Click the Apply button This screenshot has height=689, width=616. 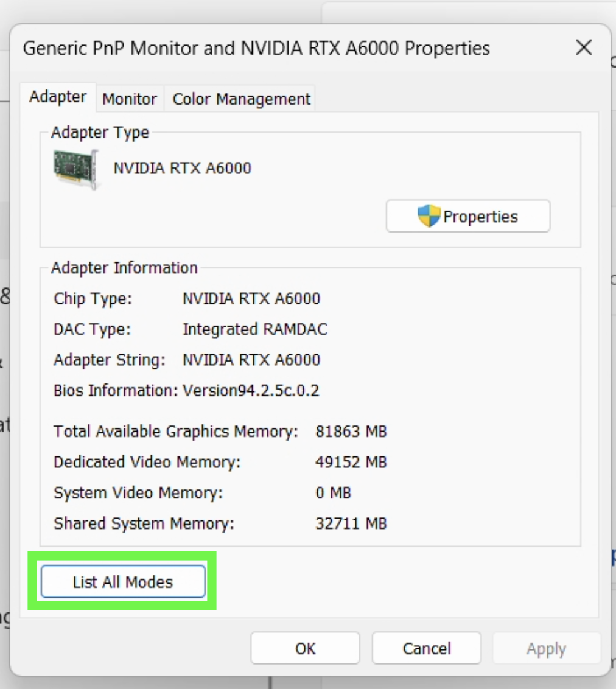coord(546,649)
